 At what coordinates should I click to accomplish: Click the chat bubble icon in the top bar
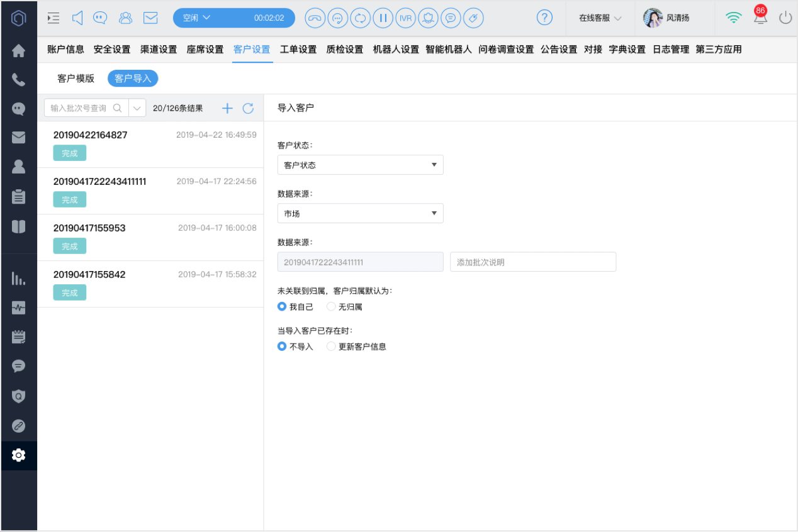click(100, 18)
